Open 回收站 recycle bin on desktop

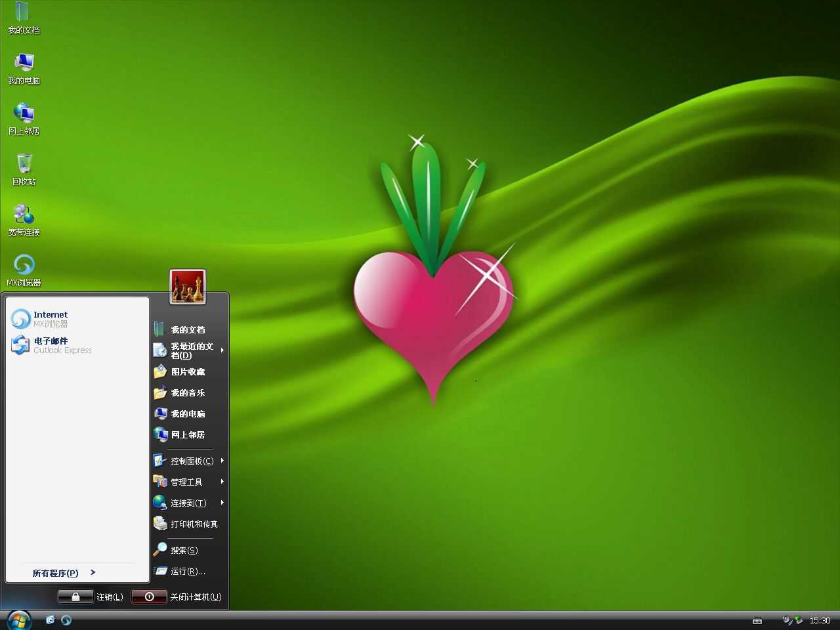(x=24, y=169)
